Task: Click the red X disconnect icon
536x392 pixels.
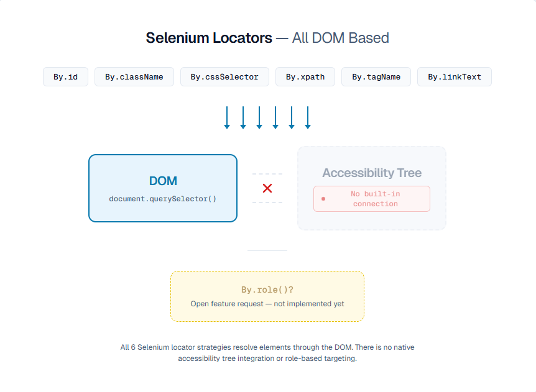Action: click(267, 188)
